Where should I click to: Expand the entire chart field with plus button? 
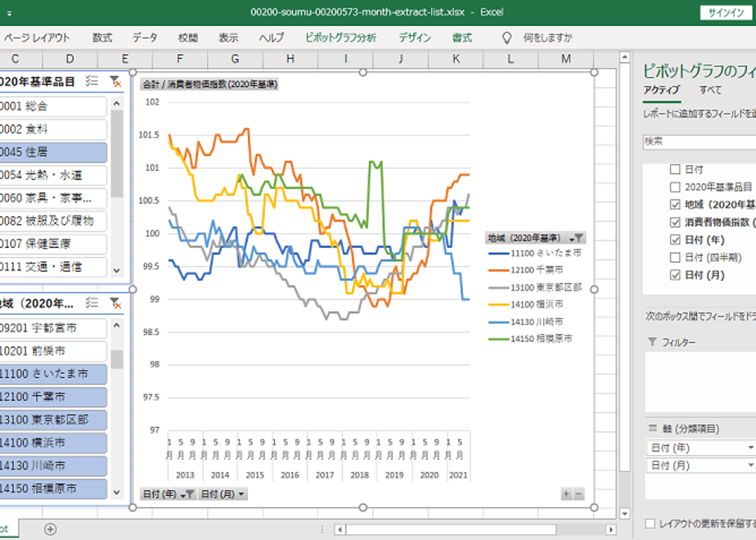[566, 493]
